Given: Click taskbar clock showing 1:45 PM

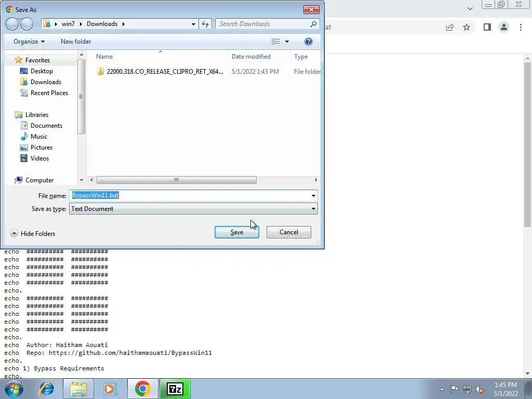Looking at the screenshot, I should (x=506, y=389).
